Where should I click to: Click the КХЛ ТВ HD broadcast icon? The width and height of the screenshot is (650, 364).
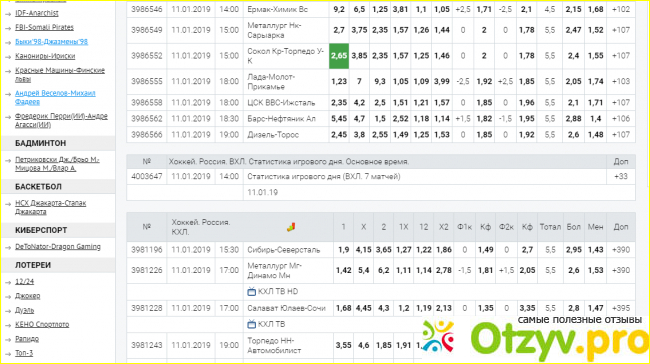click(251, 292)
